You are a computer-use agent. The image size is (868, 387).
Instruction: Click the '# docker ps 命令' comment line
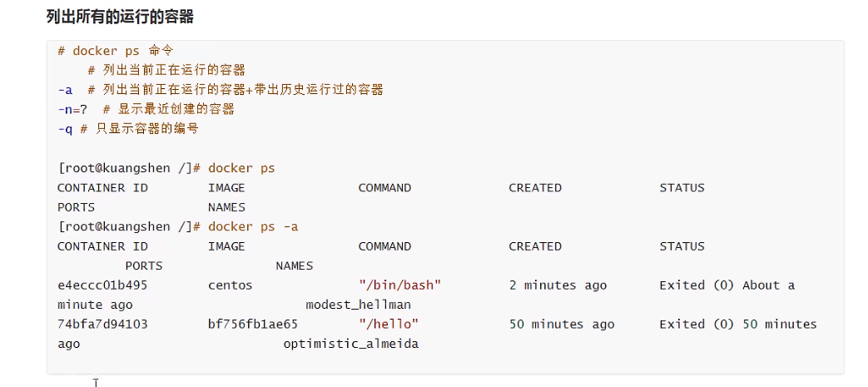tap(115, 51)
